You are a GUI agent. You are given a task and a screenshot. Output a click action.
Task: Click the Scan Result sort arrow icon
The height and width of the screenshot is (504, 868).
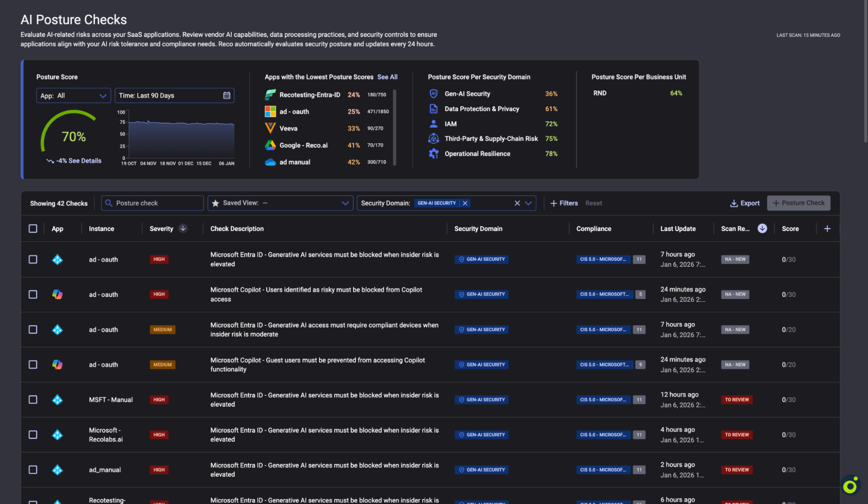tap(762, 229)
